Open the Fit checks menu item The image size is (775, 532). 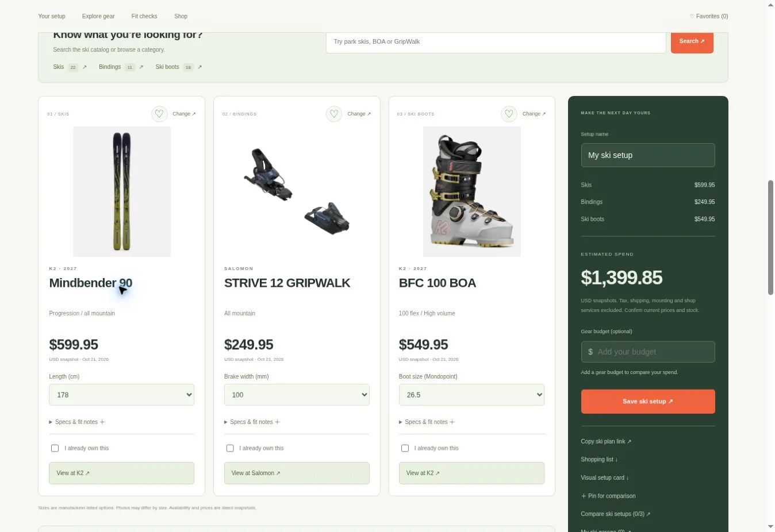coord(144,16)
